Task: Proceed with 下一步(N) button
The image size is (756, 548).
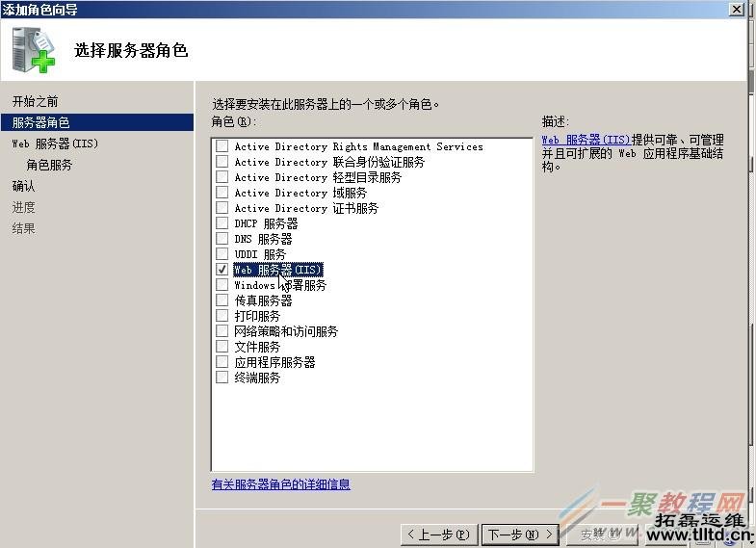Action: pyautogui.click(x=520, y=535)
